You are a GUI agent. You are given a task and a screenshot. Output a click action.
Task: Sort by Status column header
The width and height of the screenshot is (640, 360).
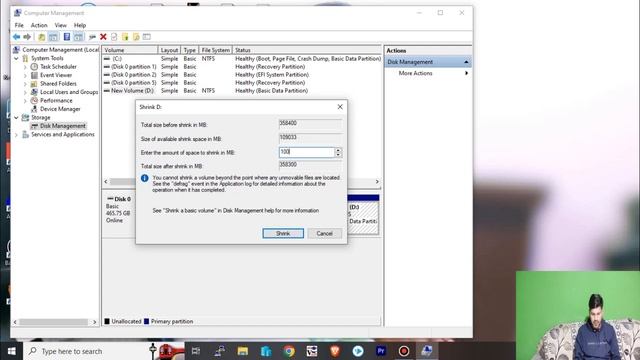(x=307, y=50)
